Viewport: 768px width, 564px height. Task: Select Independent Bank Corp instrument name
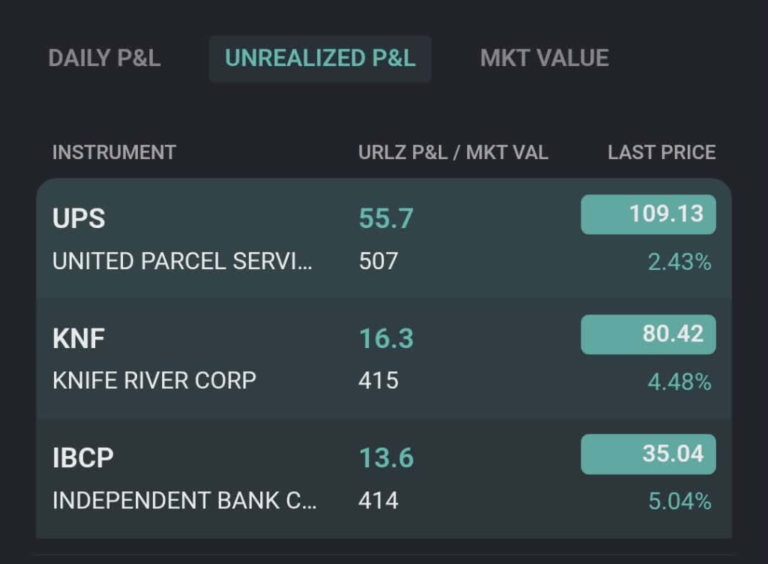point(184,501)
